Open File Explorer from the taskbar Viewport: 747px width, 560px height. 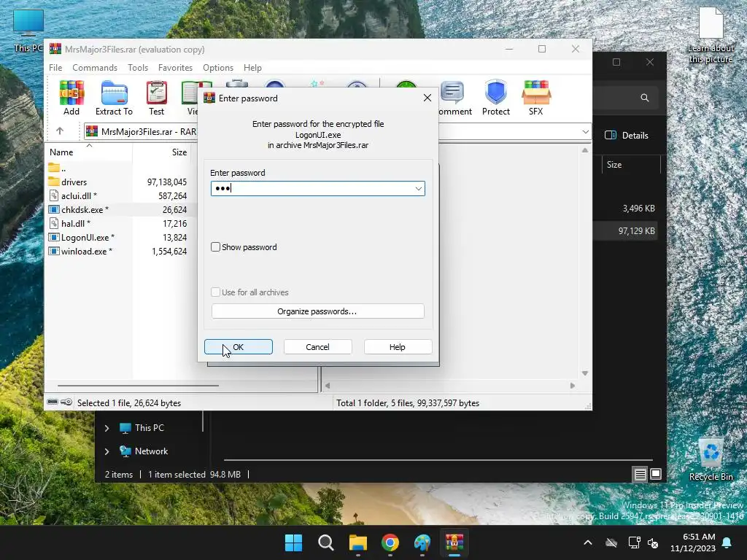(x=357, y=542)
